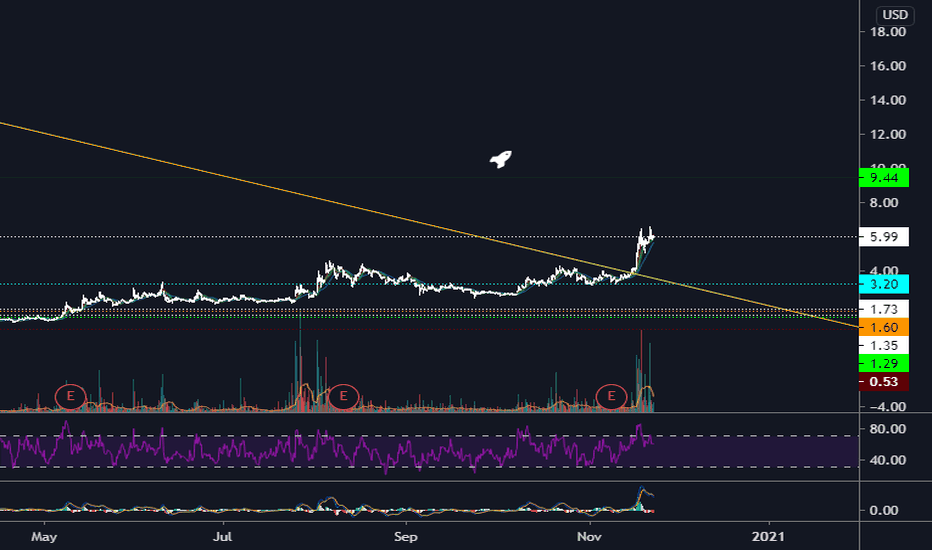The width and height of the screenshot is (932, 550).
Task: Click the 18.00 price axis tick
Action: pyautogui.click(x=888, y=32)
